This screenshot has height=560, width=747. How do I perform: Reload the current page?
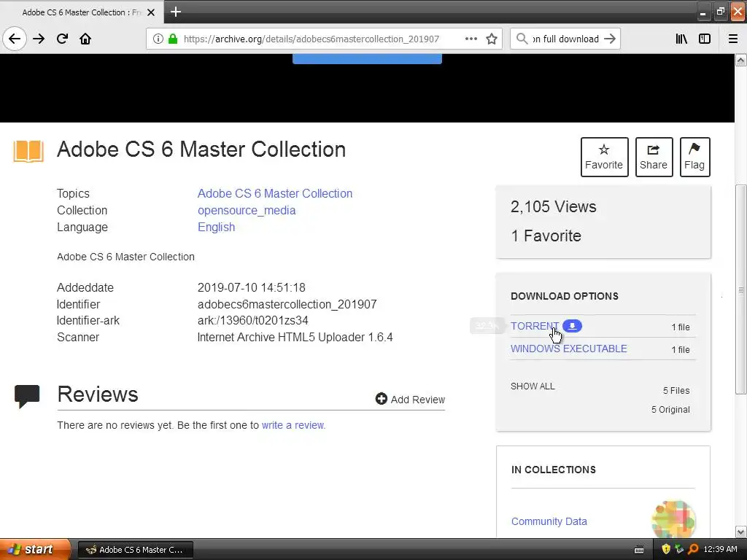point(62,39)
